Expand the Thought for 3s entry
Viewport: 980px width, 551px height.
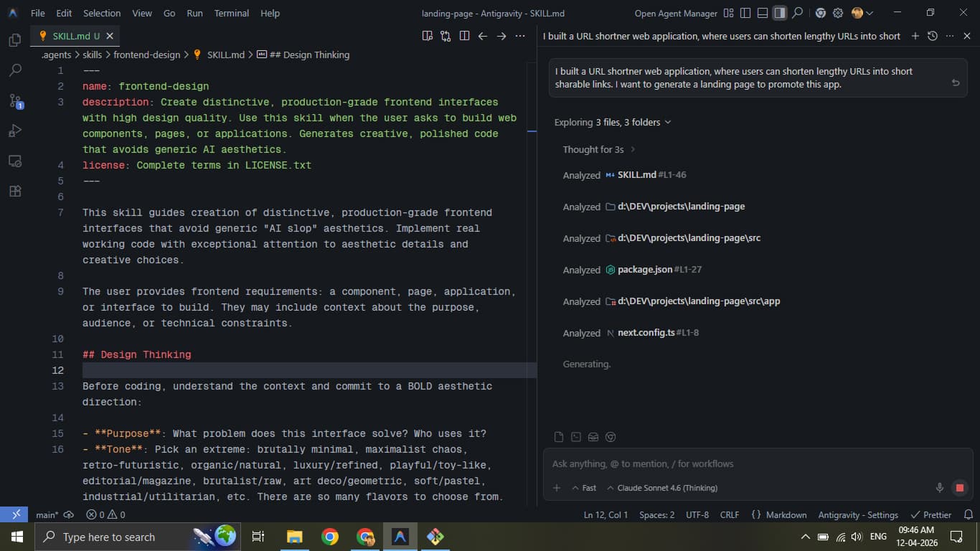[x=633, y=149]
